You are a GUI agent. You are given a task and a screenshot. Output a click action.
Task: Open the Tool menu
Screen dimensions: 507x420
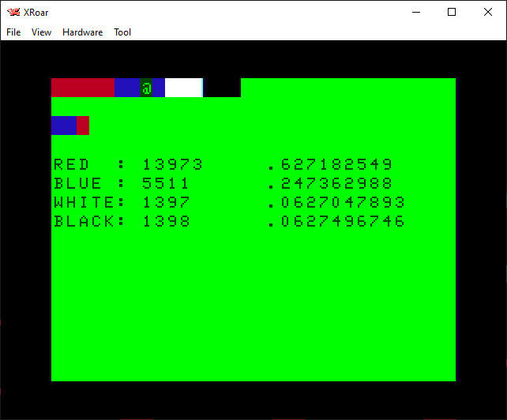[x=122, y=32]
